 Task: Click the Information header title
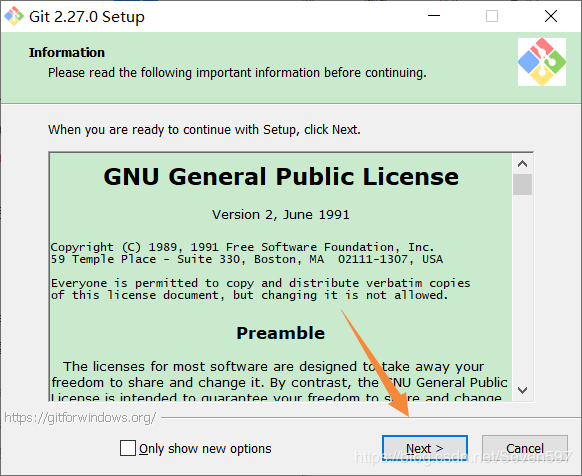(67, 52)
